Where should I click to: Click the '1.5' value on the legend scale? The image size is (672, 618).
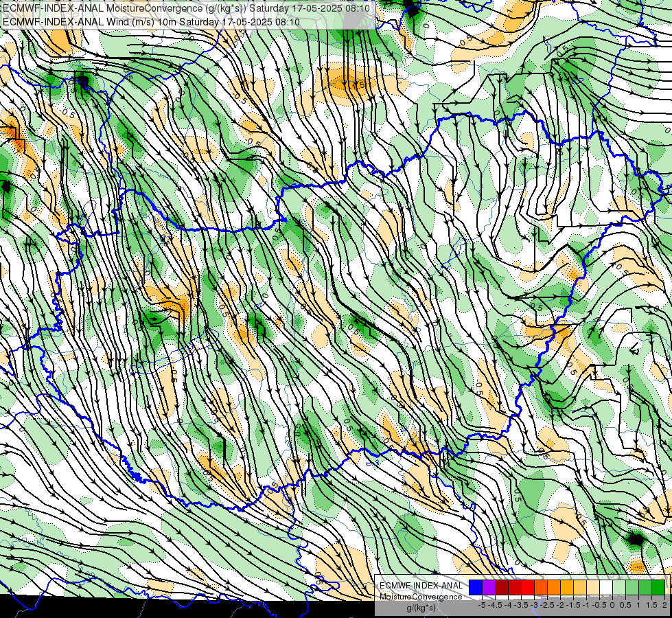coord(651,605)
